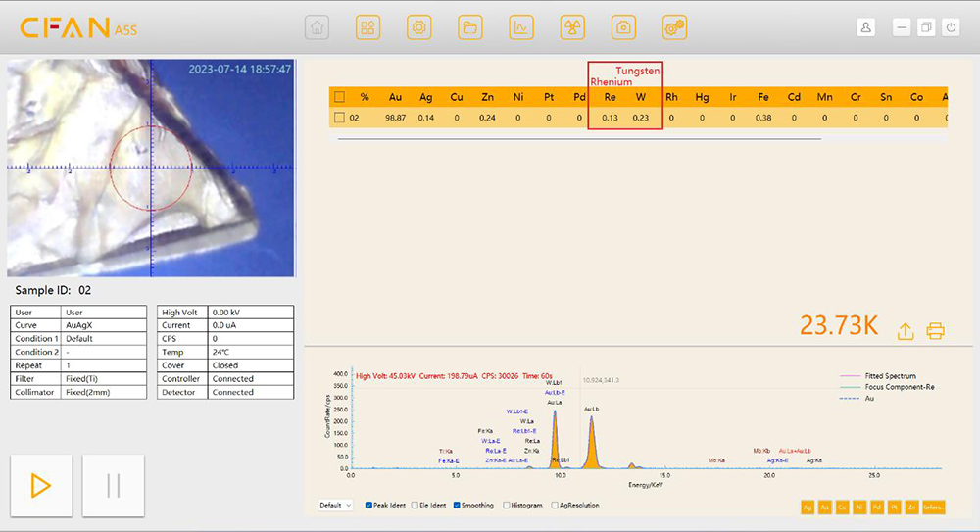The width and height of the screenshot is (980, 532).
Task: Open the Default dropdown below the spectrum
Action: [335, 506]
